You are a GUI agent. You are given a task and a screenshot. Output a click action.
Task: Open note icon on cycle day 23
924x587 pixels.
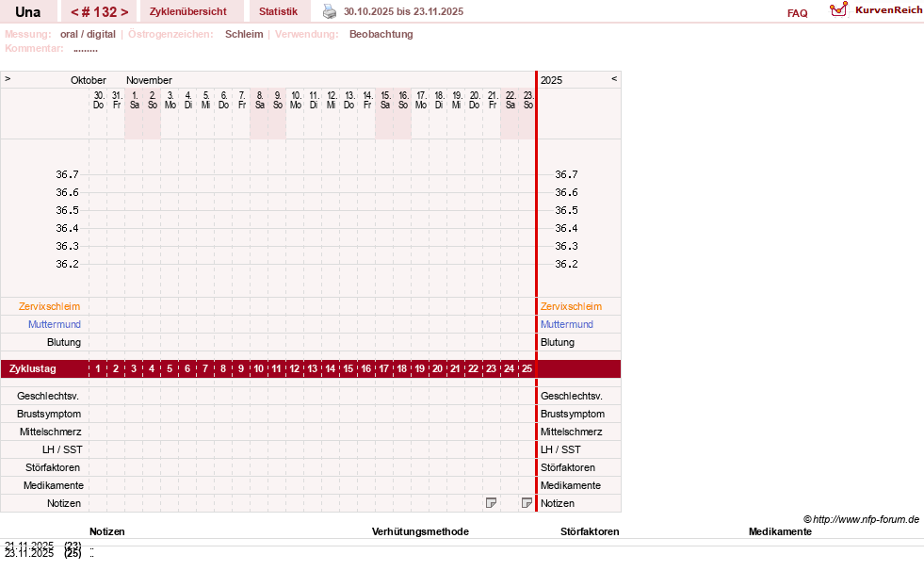491,503
